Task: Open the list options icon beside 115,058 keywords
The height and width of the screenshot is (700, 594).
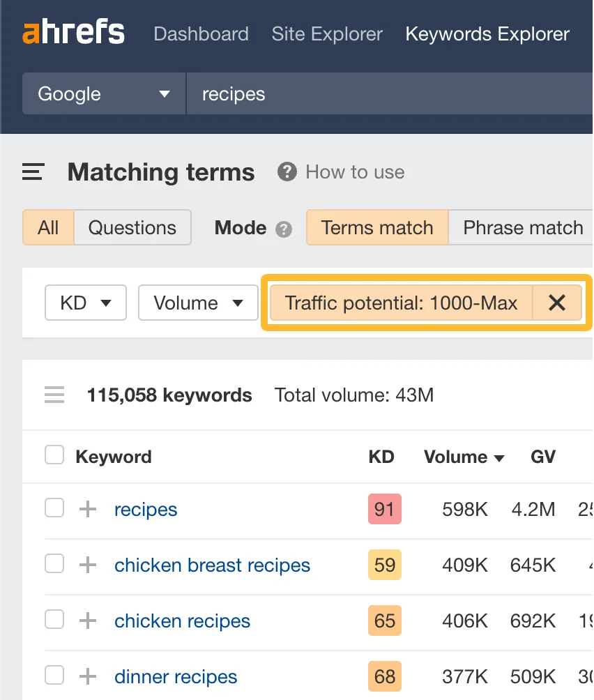Action: pyautogui.click(x=54, y=395)
